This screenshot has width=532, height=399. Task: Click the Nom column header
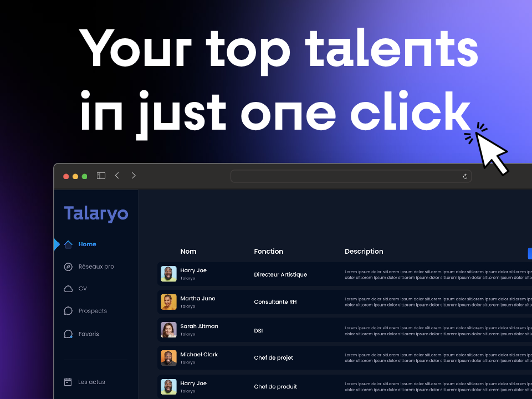click(188, 252)
